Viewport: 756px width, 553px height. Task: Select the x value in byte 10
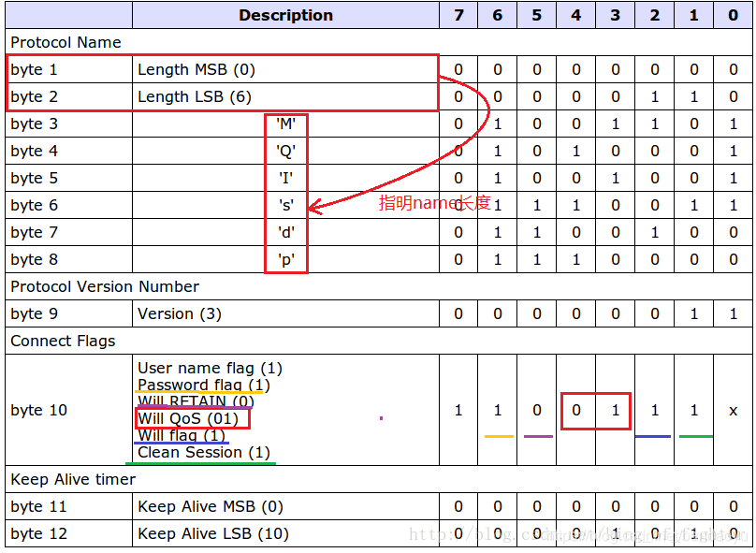point(733,410)
